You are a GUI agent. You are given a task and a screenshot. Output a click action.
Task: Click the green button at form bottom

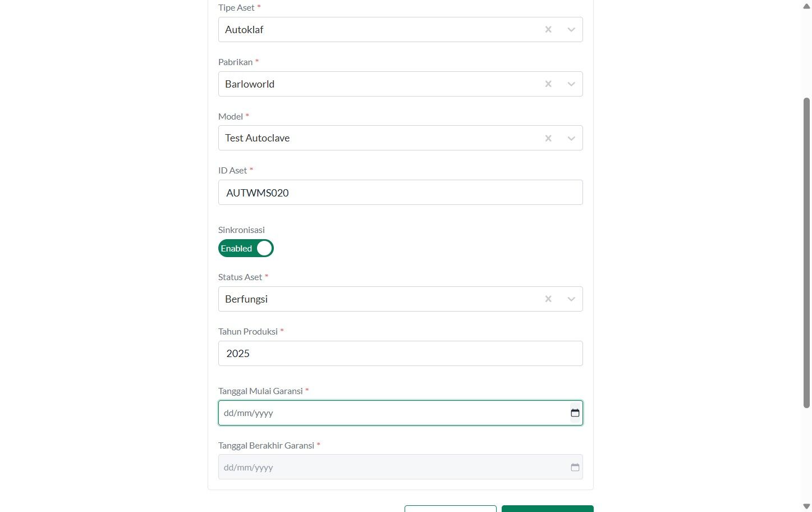point(548,509)
